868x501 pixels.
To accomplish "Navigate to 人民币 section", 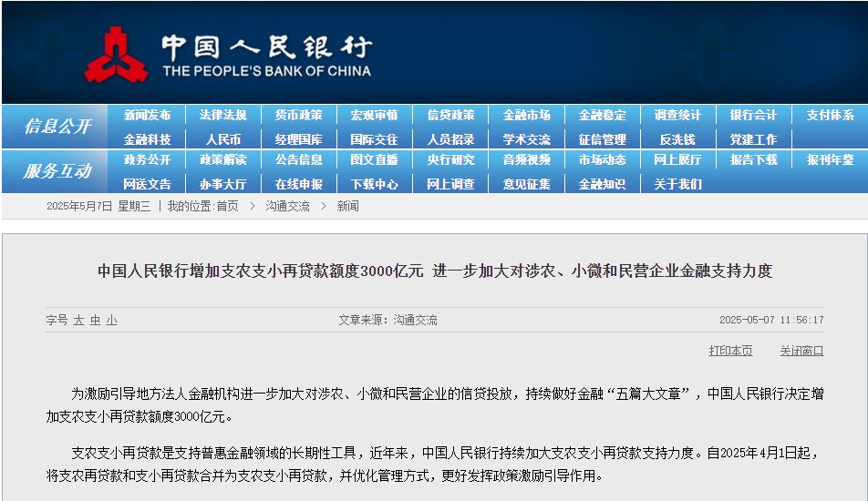I will point(222,139).
